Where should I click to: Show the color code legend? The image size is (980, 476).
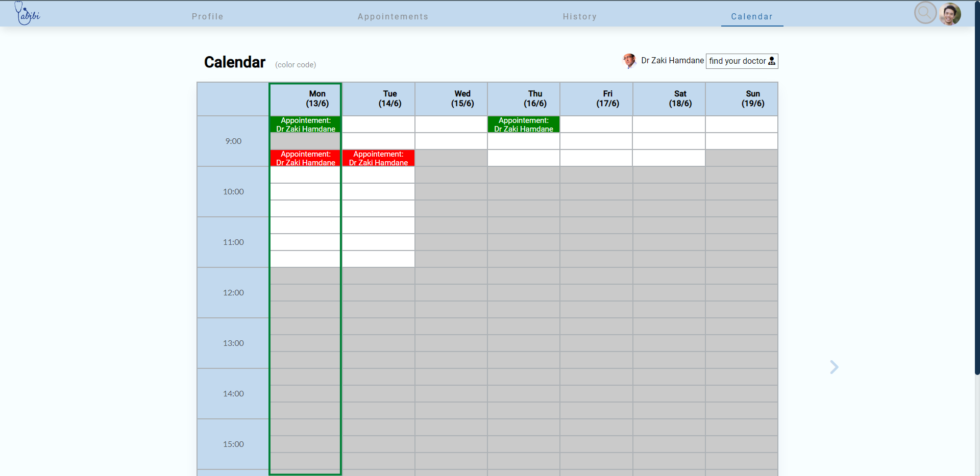pyautogui.click(x=296, y=65)
